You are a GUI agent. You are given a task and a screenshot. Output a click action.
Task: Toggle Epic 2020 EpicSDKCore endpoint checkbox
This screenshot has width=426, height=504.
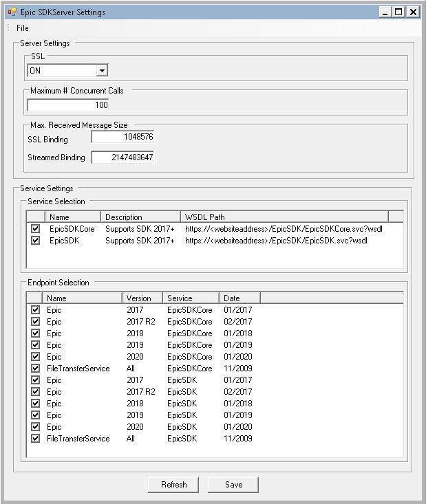tap(35, 356)
